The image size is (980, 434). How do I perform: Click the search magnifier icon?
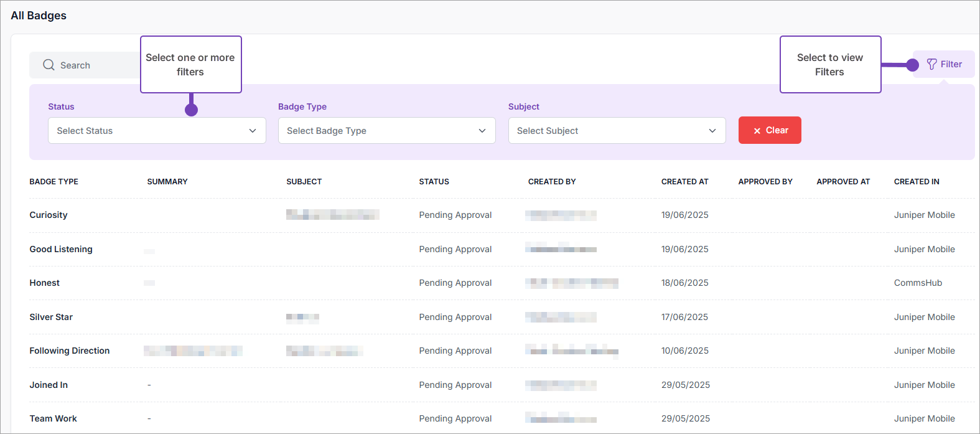coord(49,65)
